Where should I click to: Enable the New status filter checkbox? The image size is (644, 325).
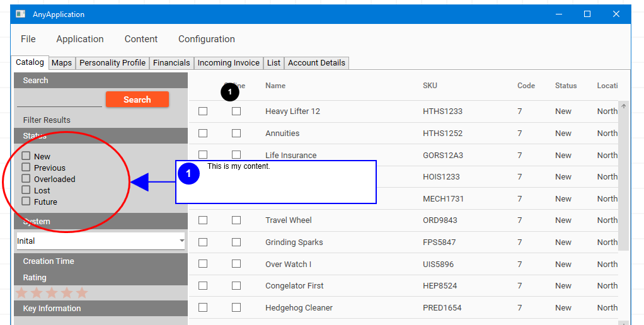(x=26, y=156)
